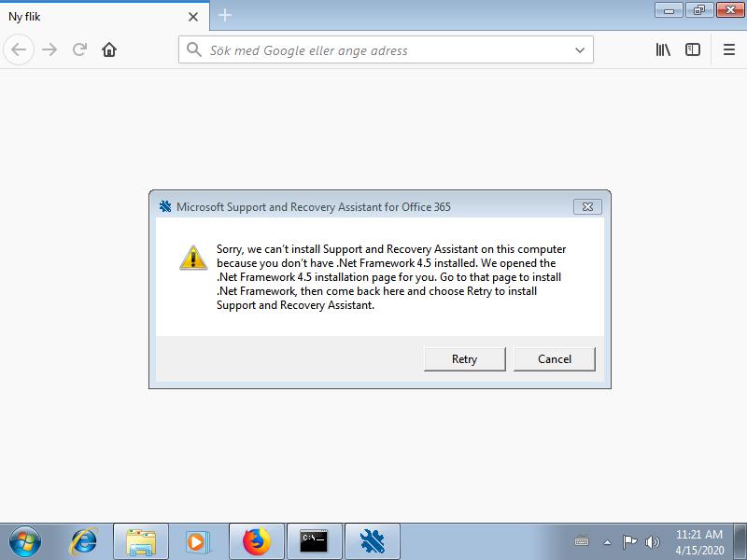The image size is (747, 560).
Task: Select the 'Ny flik' tab
Action: [105, 17]
